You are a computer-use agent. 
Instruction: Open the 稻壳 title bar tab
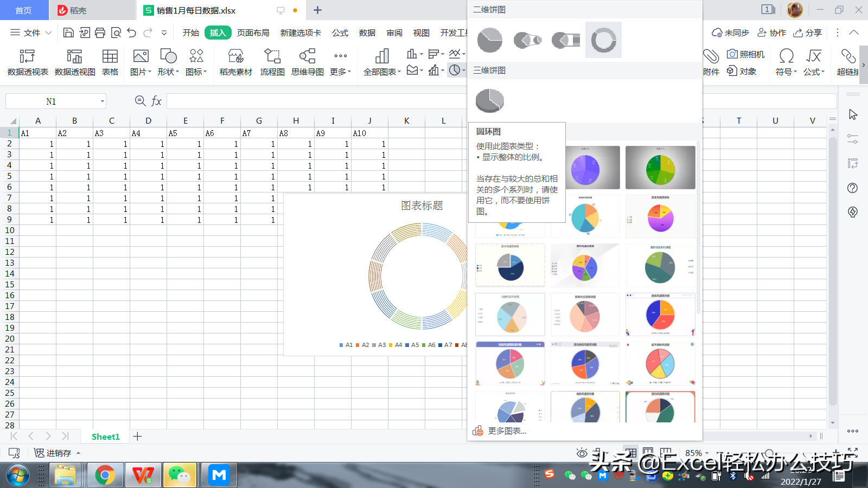tap(92, 10)
